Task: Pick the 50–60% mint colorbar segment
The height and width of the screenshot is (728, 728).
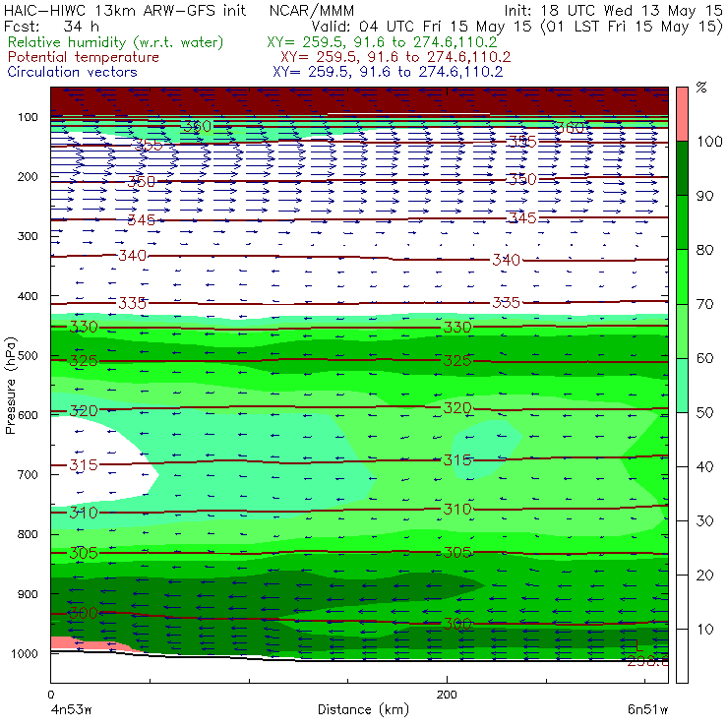Action: point(682,386)
